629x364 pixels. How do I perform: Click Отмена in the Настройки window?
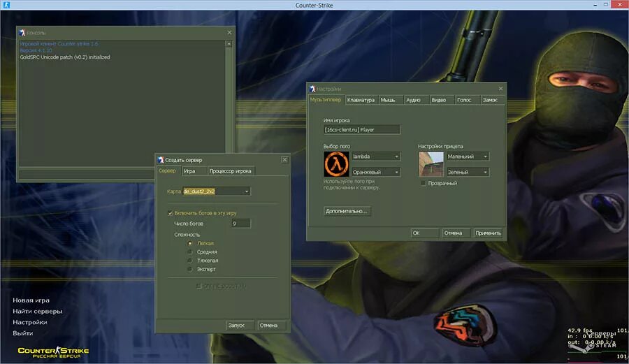pos(456,233)
